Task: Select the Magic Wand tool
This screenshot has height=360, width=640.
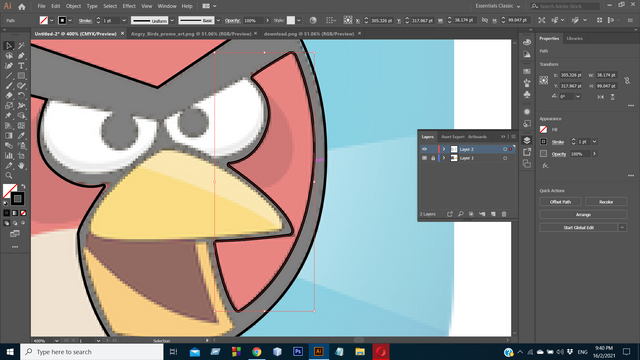Action: 21,46
